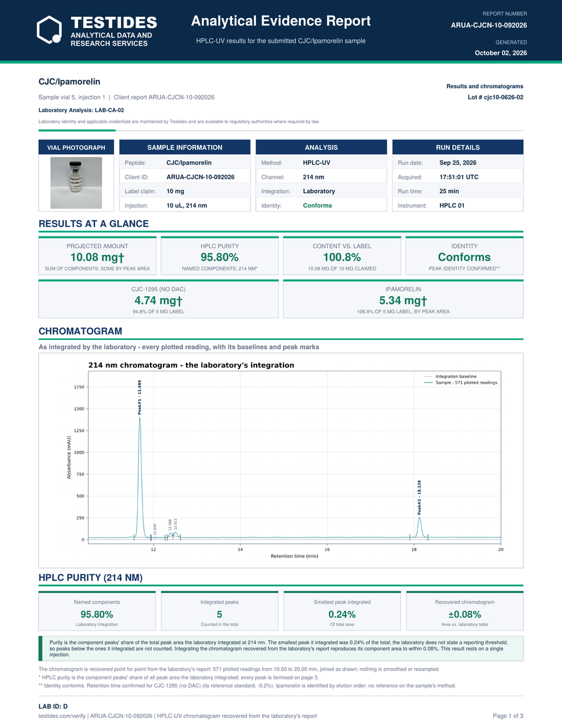This screenshot has height=728, width=562.
Task: Click the Identity value Conforms in Analysis table
Action: click(317, 205)
